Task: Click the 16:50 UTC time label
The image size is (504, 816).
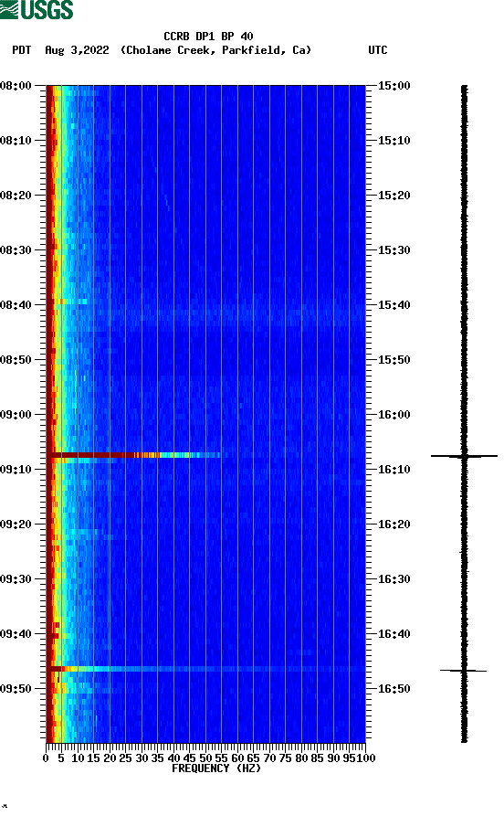Action: click(x=394, y=688)
